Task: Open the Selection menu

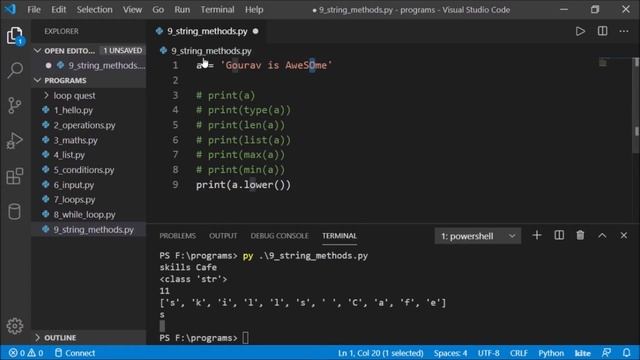Action: (x=94, y=9)
